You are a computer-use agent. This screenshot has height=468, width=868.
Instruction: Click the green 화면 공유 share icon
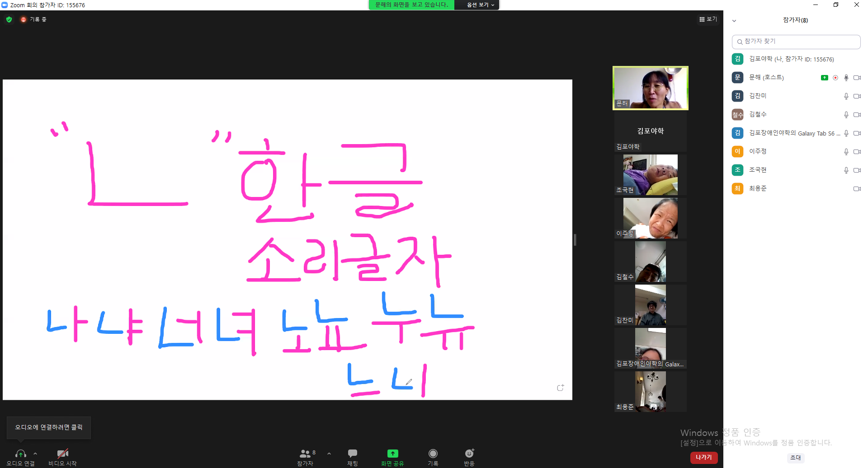(x=392, y=453)
